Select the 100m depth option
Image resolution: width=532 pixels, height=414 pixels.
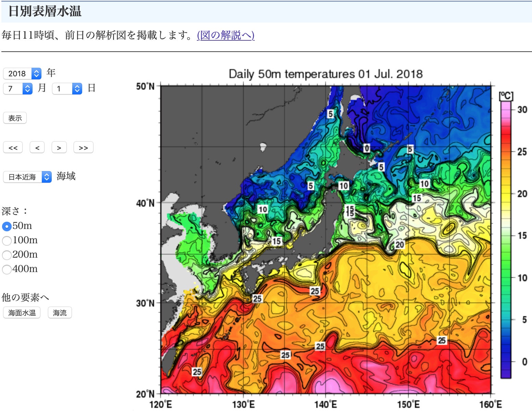pos(7,241)
